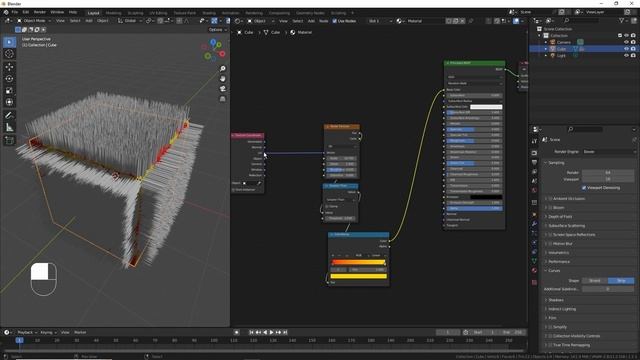Open Keying menu in timeline
Screen dimensions: 640x360
[x=48, y=332]
